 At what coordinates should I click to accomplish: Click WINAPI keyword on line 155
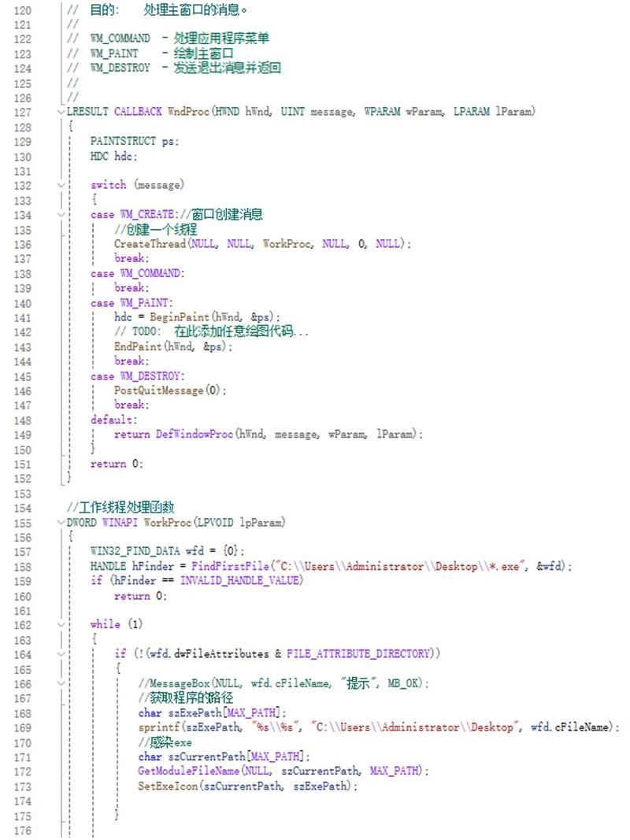[x=120, y=522]
